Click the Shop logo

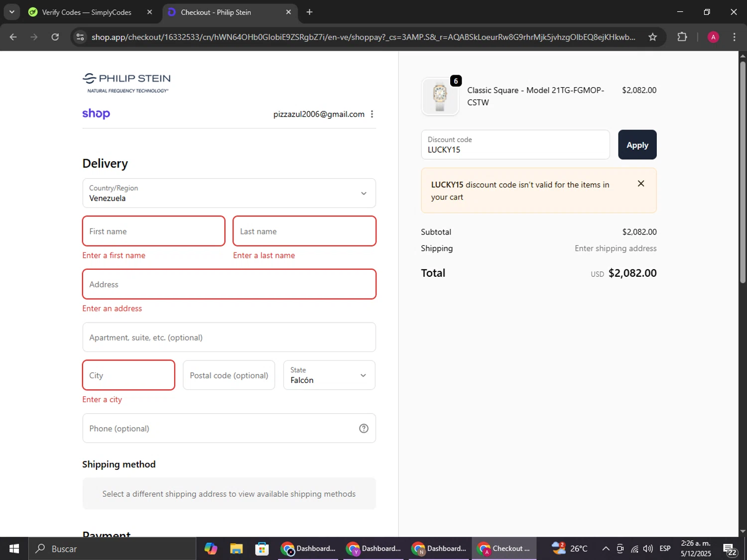pyautogui.click(x=96, y=113)
